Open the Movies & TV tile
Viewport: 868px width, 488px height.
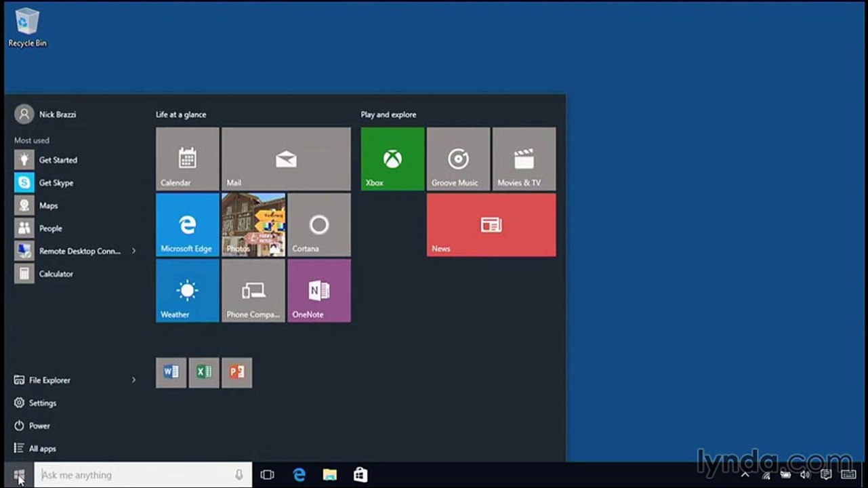524,159
